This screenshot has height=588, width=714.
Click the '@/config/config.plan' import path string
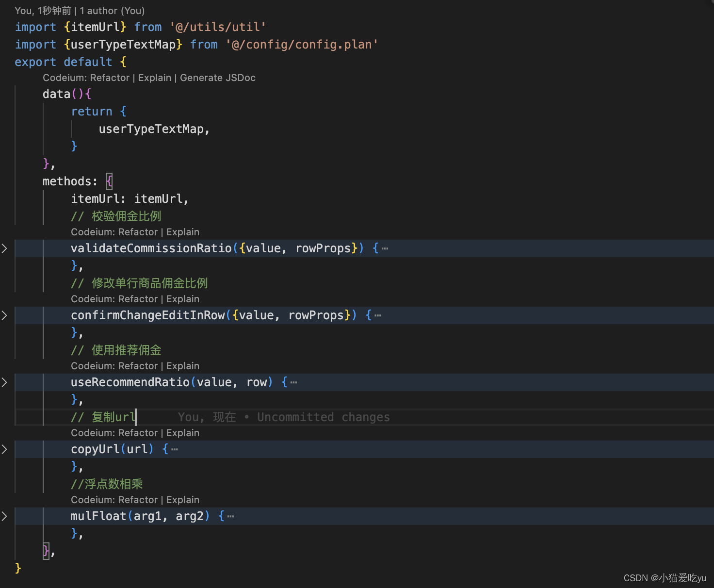(x=302, y=45)
